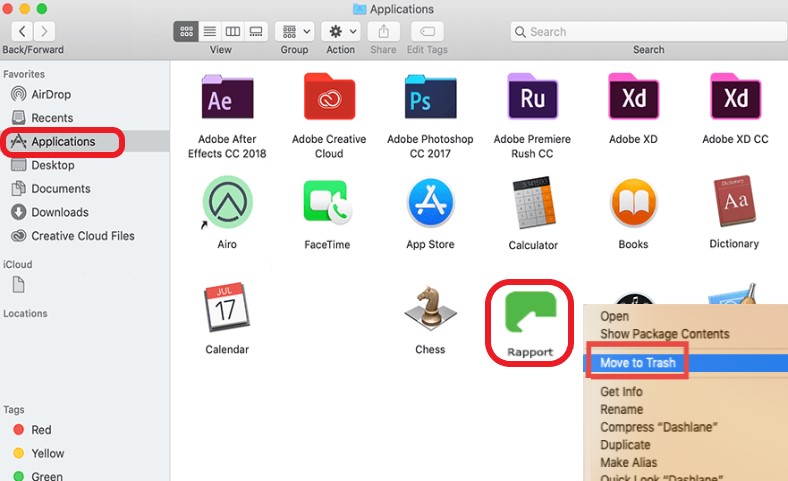The width and height of the screenshot is (788, 481).
Task: Click the Share toolbar button
Action: [x=383, y=31]
